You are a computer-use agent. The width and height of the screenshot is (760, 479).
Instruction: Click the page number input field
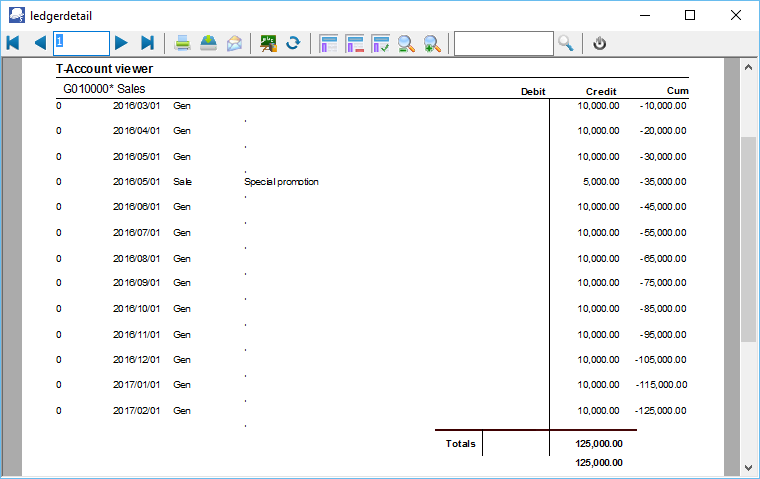[81, 43]
